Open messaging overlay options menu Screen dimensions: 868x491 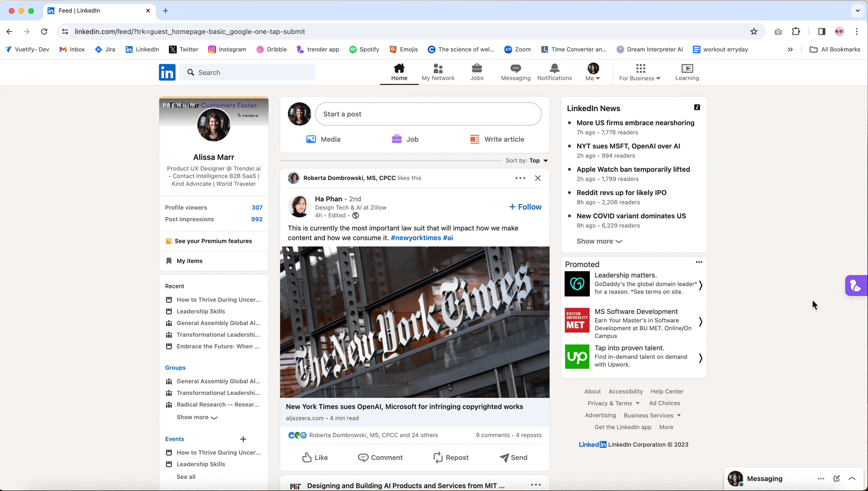click(x=820, y=478)
